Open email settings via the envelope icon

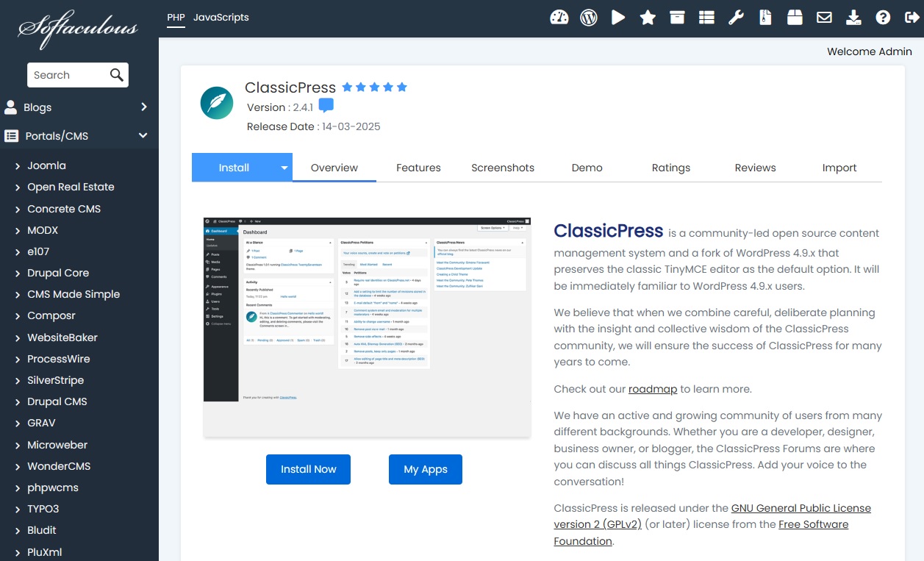(824, 17)
